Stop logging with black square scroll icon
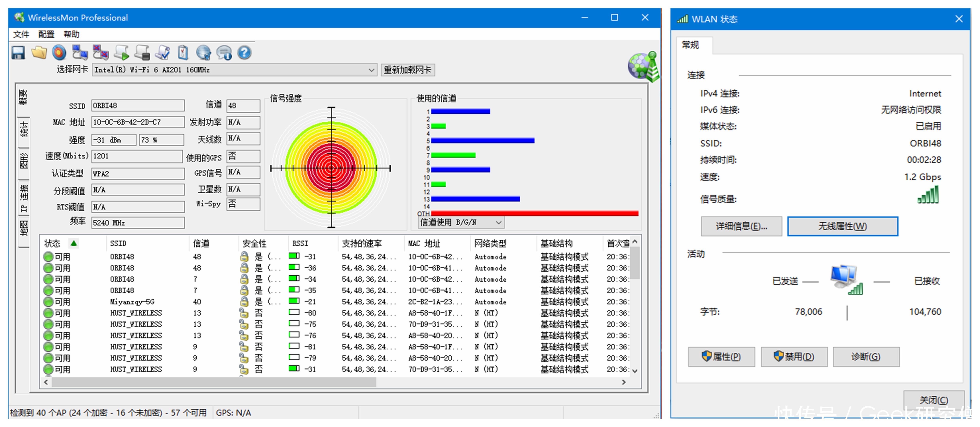980x427 pixels. tap(142, 53)
